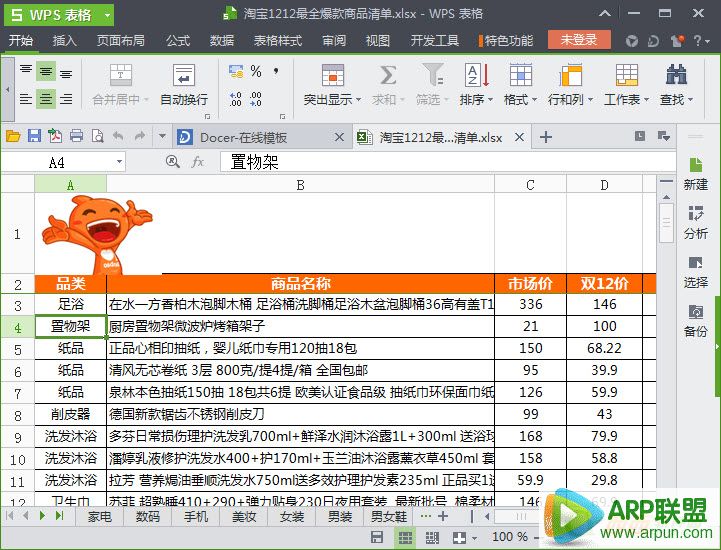Open file with folder icon
Viewport: 721px width, 550px height.
coord(13,136)
